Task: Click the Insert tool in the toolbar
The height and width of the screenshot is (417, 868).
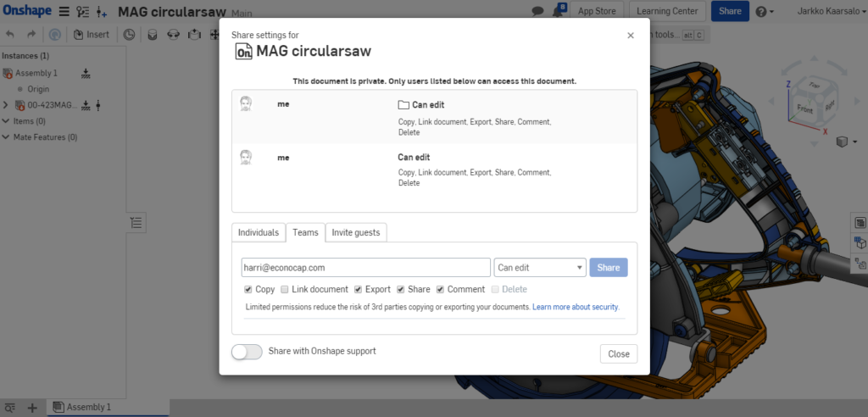Action: pos(92,35)
